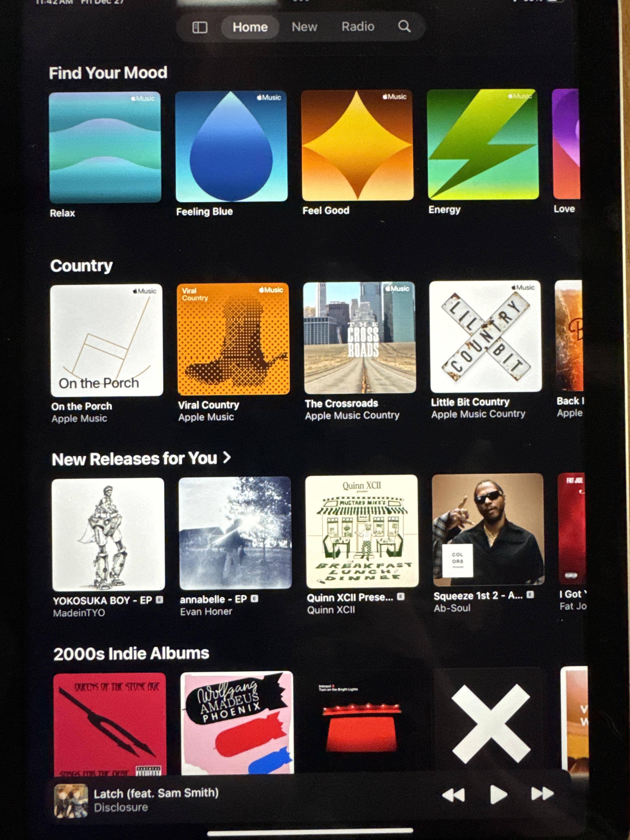Open the Wolfgang Amadeus Phoenix album
This screenshot has height=840, width=630.
tap(237, 723)
